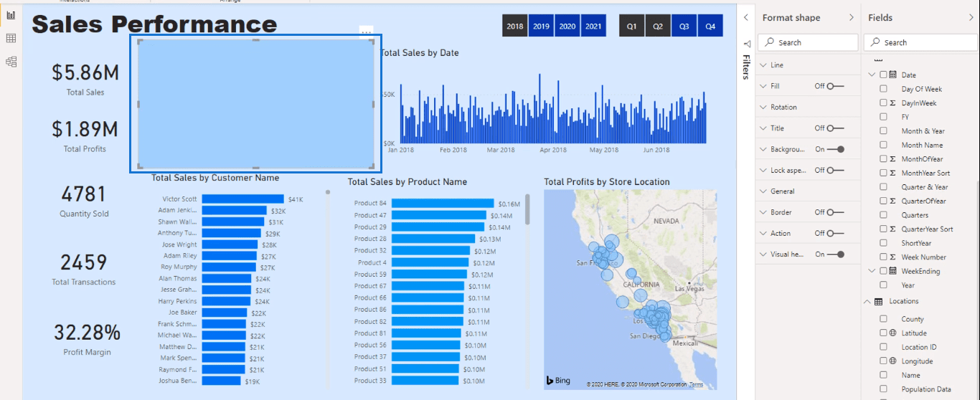This screenshot has width=980, height=400.
Task: Click the Filters pane funnel icon
Action: click(x=747, y=43)
